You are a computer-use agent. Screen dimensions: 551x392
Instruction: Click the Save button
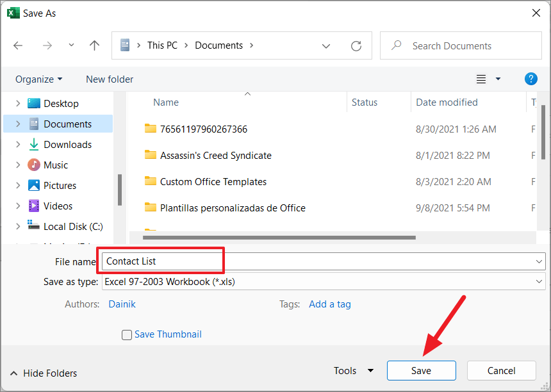421,371
